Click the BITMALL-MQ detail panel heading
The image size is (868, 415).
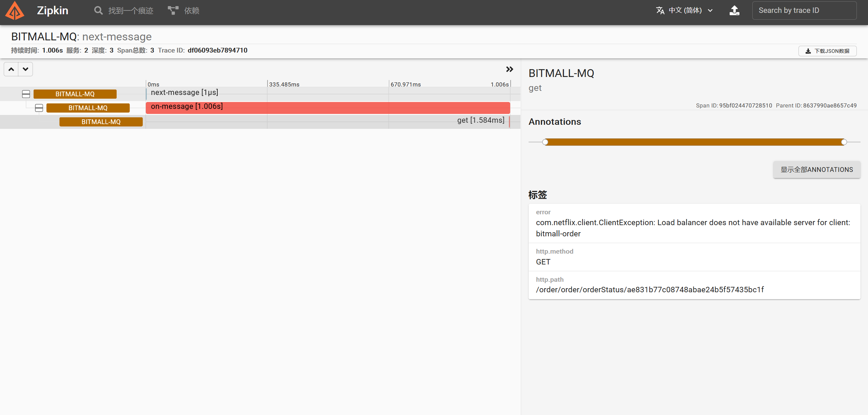pos(561,73)
